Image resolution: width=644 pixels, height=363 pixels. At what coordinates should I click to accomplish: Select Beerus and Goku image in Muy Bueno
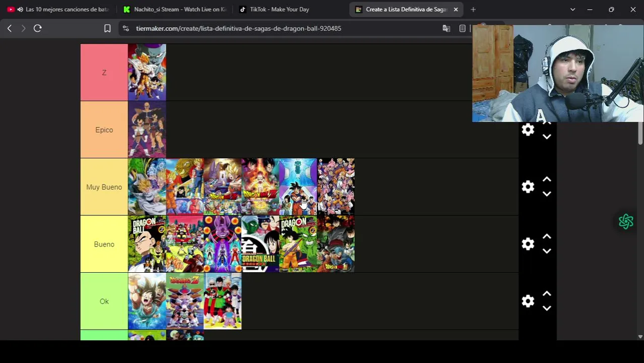coord(223,187)
